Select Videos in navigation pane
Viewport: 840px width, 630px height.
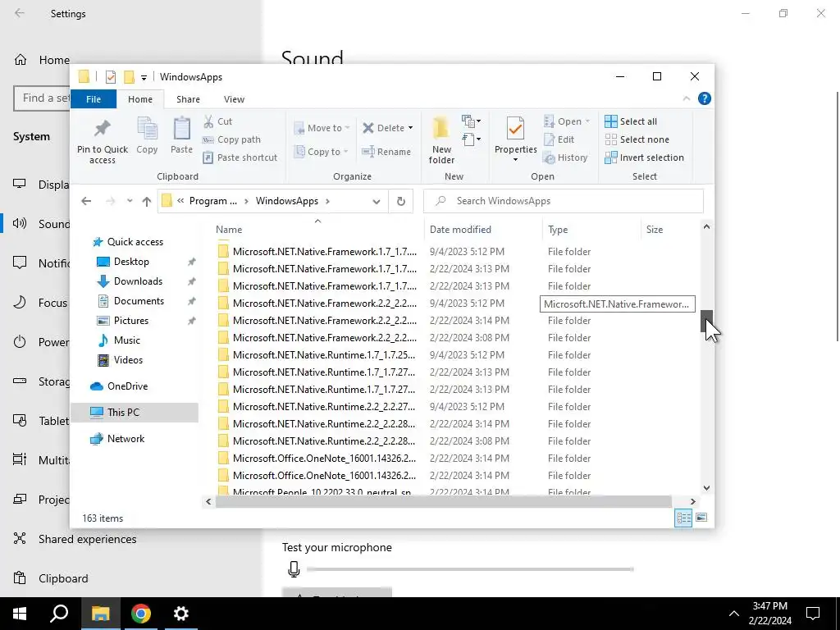pos(128,360)
